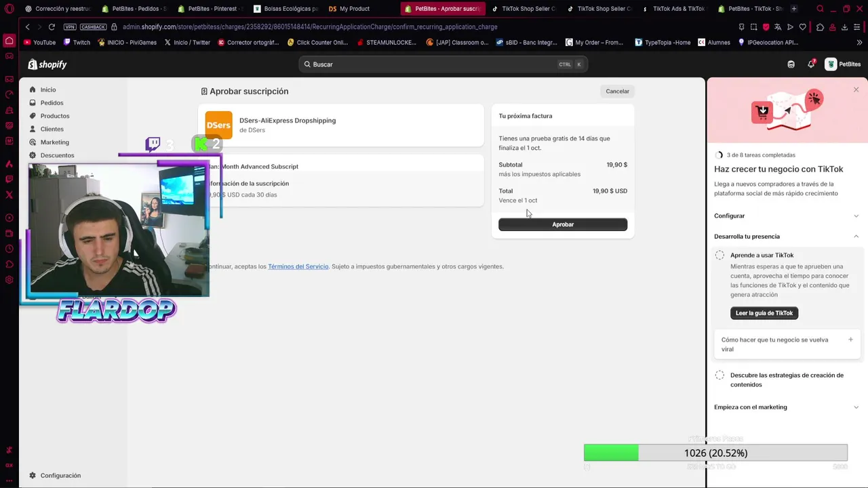Open the PetBites store account menu
Image resolution: width=868 pixels, height=488 pixels.
[843, 64]
